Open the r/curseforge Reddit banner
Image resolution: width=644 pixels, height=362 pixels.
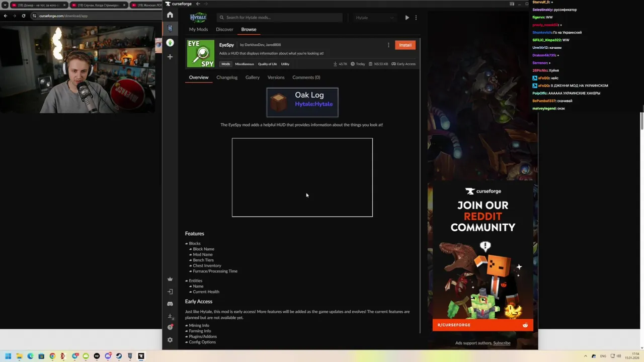(482, 325)
